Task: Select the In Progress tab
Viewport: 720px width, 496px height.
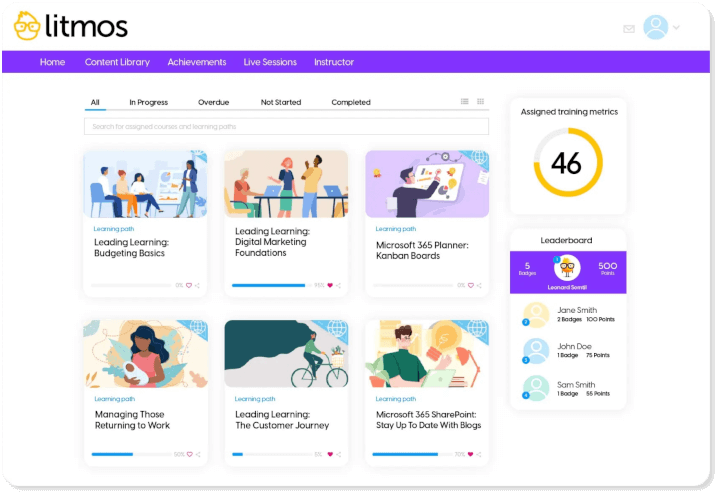Action: pyautogui.click(x=148, y=102)
